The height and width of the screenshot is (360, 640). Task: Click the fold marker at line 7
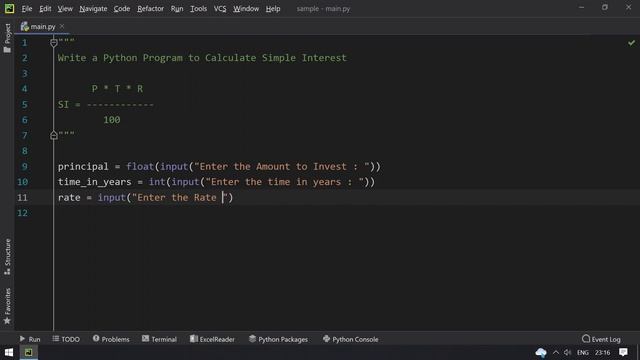pyautogui.click(x=53, y=135)
